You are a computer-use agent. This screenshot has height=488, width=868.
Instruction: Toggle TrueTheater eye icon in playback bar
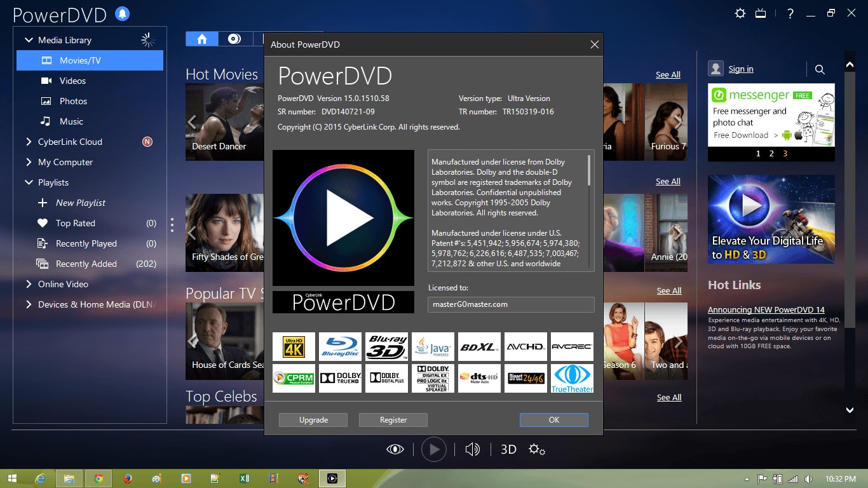tap(395, 449)
